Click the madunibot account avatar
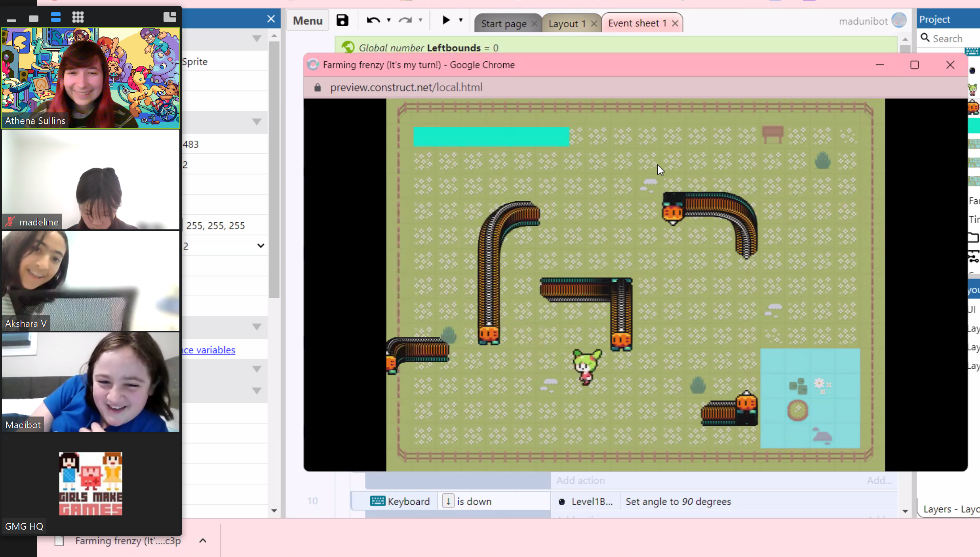The image size is (980, 557). (x=899, y=20)
